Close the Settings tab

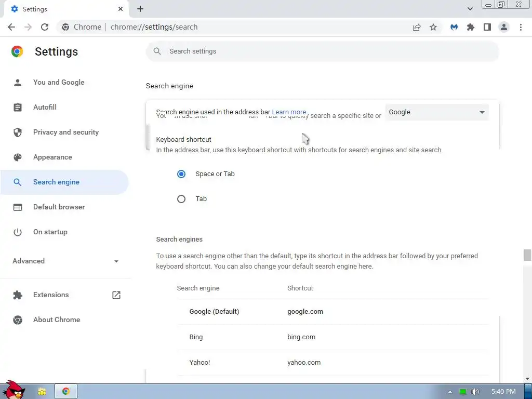(121, 9)
